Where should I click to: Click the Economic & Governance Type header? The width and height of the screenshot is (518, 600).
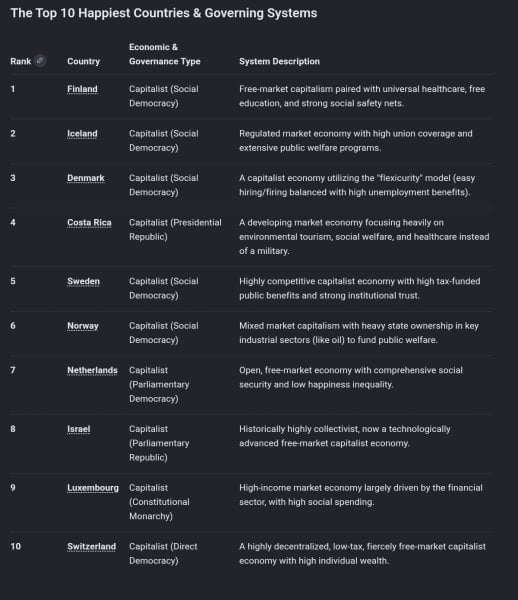tap(165, 54)
